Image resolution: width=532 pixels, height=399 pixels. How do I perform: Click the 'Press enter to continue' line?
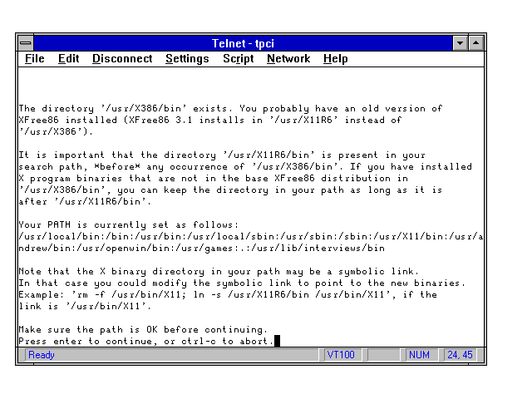pyautogui.click(x=145, y=341)
